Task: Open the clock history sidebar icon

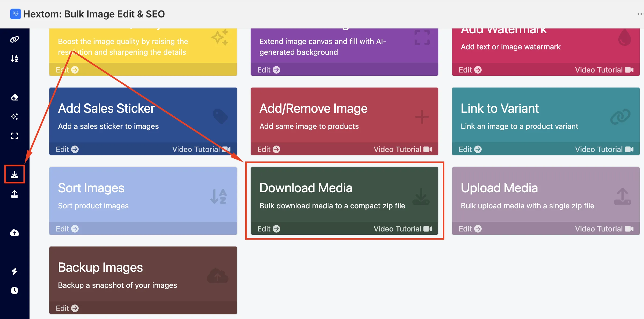Action: tap(14, 291)
